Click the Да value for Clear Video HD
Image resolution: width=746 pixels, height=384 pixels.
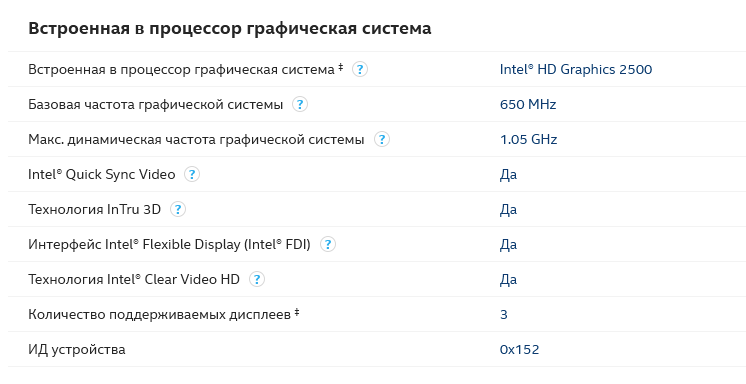click(x=508, y=280)
